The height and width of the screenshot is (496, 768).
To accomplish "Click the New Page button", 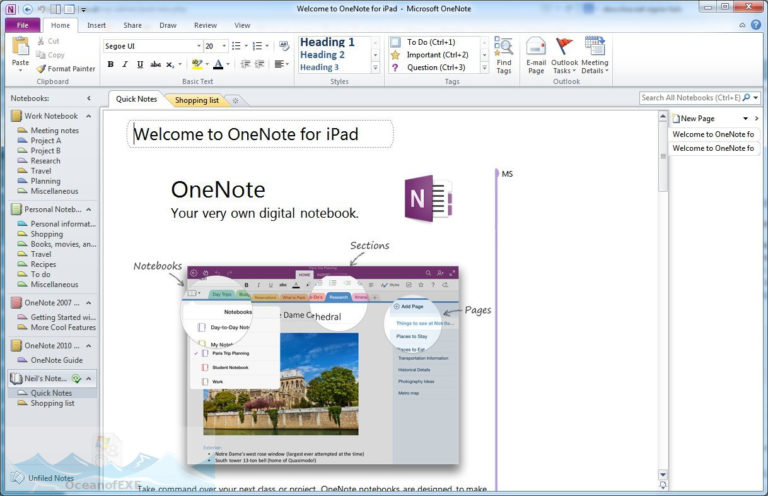I will click(x=694, y=118).
